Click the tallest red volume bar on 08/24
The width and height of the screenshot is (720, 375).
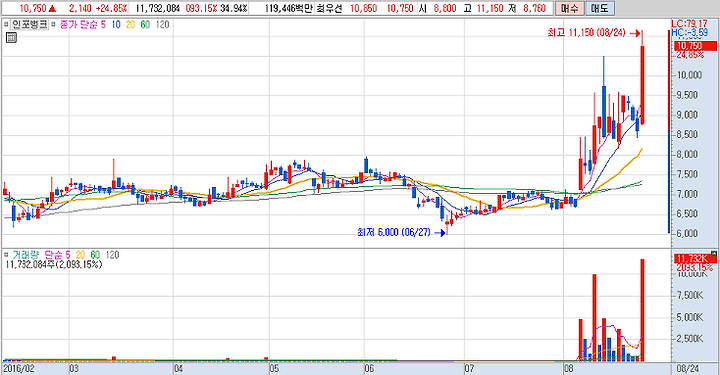pos(642,310)
